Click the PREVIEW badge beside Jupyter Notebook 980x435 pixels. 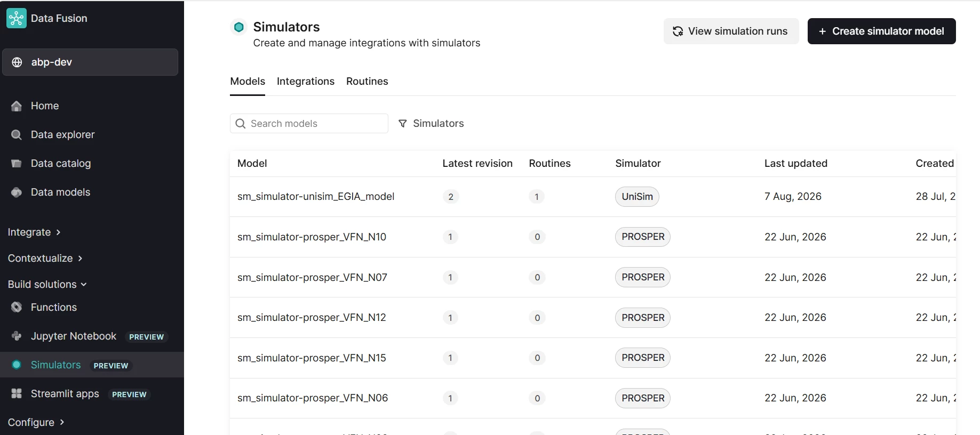click(146, 337)
